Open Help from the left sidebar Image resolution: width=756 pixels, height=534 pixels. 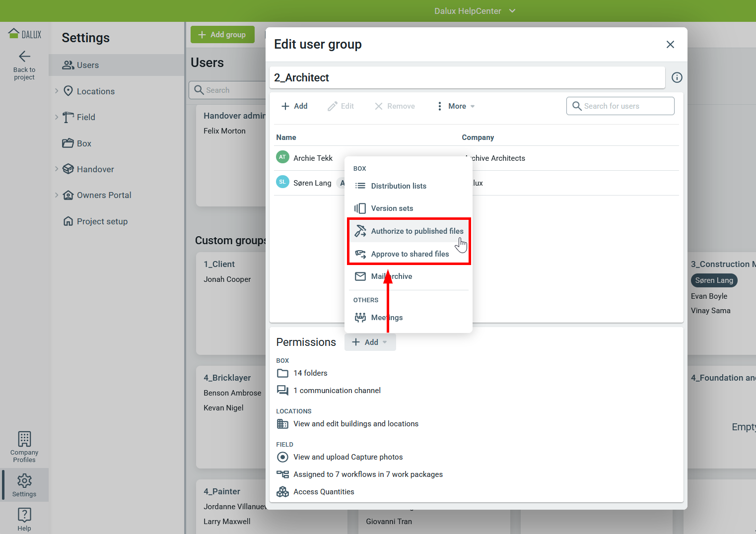[24, 519]
